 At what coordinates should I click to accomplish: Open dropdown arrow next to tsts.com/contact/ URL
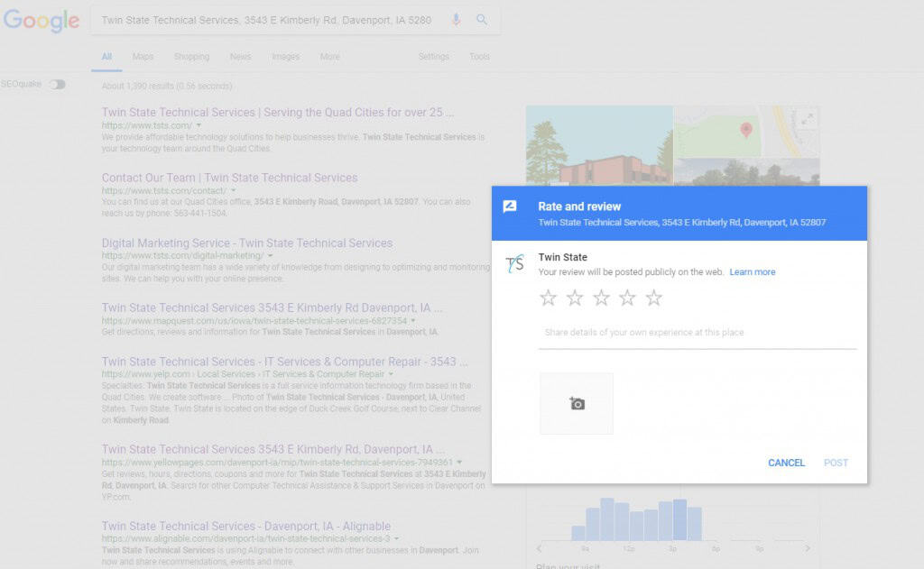point(234,190)
